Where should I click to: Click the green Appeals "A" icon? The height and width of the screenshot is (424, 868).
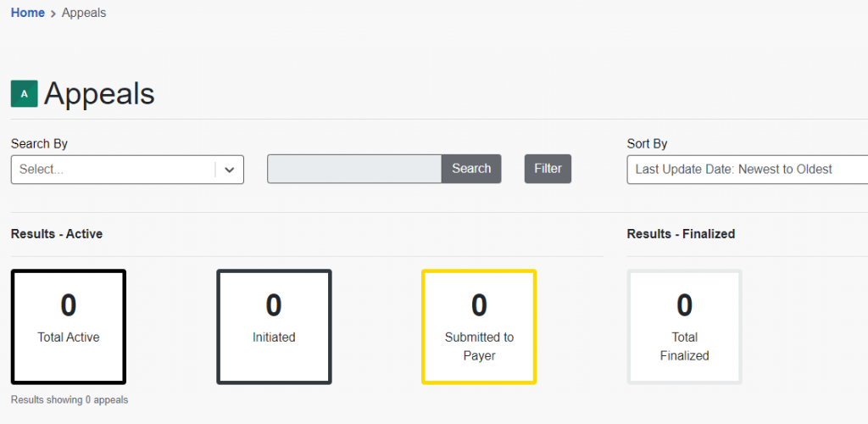coord(25,93)
